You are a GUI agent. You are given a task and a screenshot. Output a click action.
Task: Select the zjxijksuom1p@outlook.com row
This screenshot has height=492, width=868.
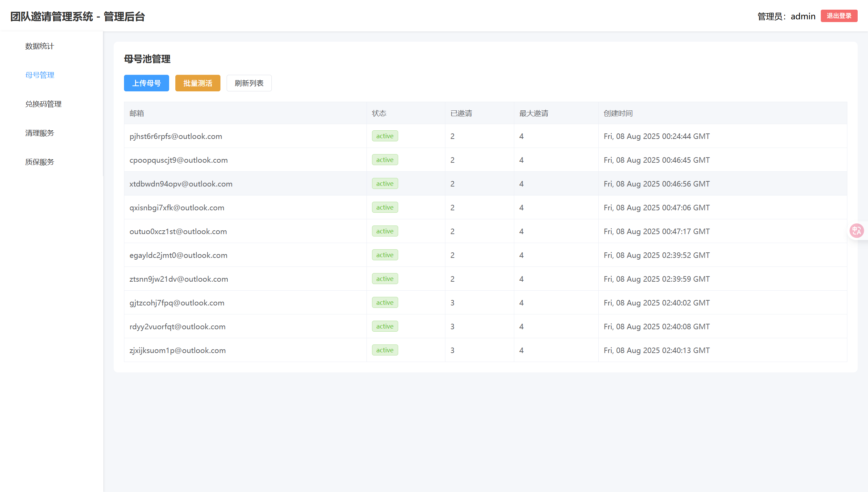(x=177, y=350)
